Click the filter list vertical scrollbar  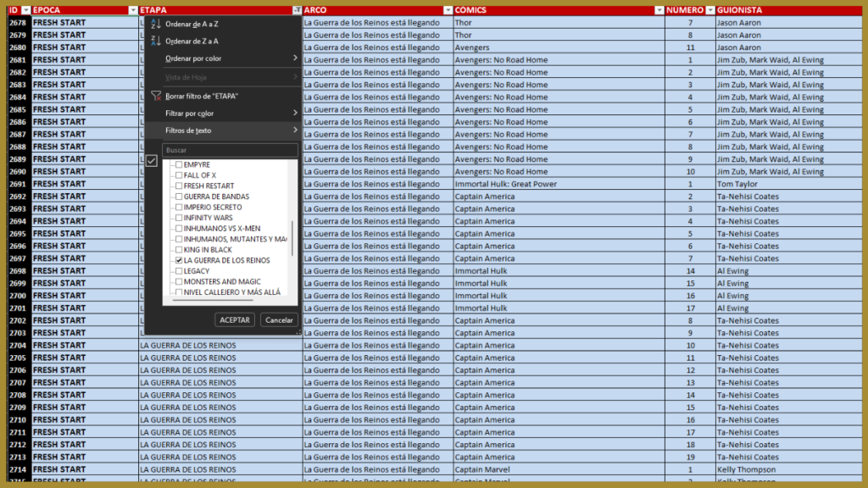click(x=292, y=238)
